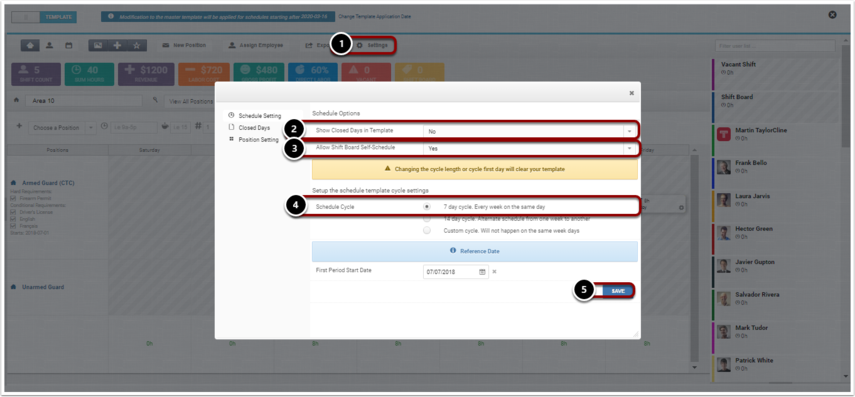Select the site view icon in toolbar
The height and width of the screenshot is (397, 855).
(x=29, y=45)
